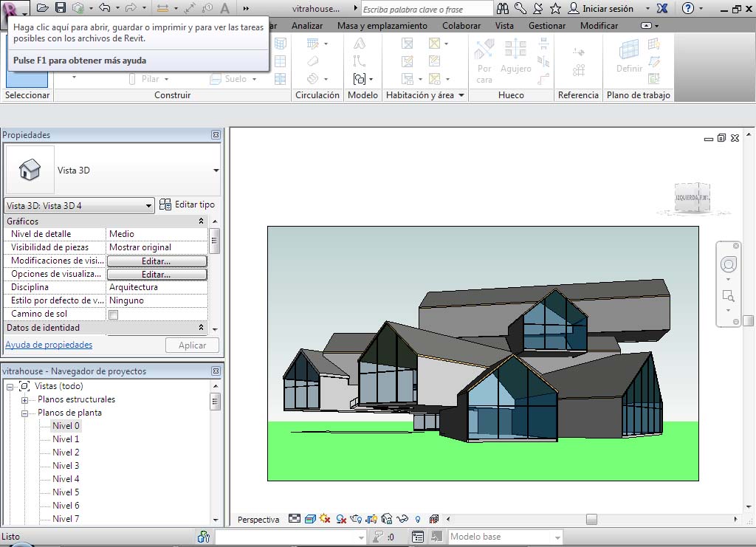
Task: Click the horizontal scrollbar thumb below the view
Action: 591,520
